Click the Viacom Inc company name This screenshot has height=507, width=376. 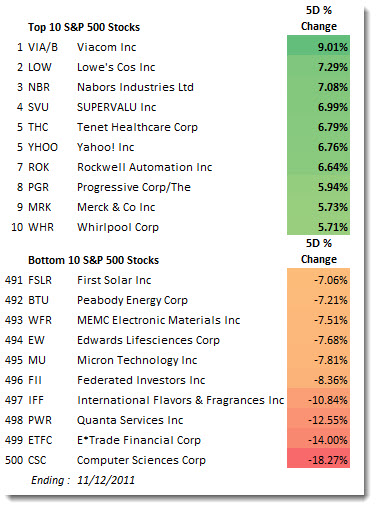[x=106, y=47]
